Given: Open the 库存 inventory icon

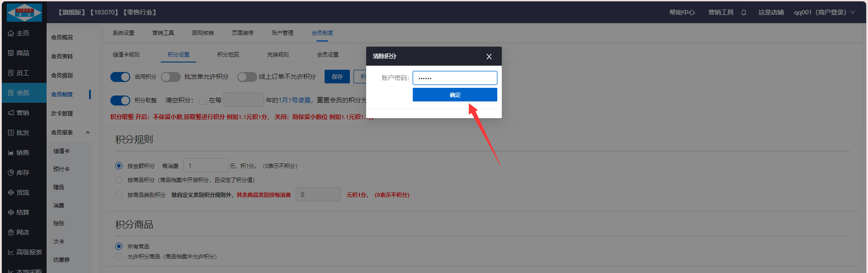Looking at the screenshot, I should [11, 173].
